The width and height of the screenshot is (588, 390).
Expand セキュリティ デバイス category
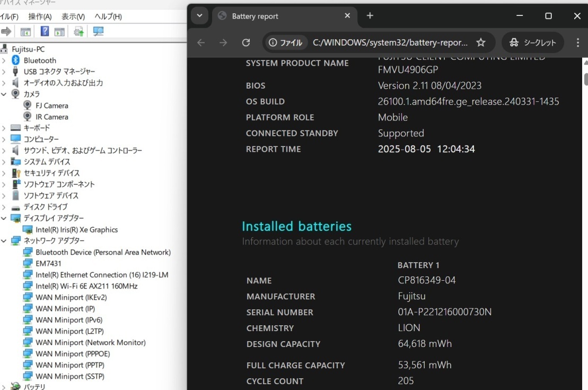pyautogui.click(x=4, y=173)
